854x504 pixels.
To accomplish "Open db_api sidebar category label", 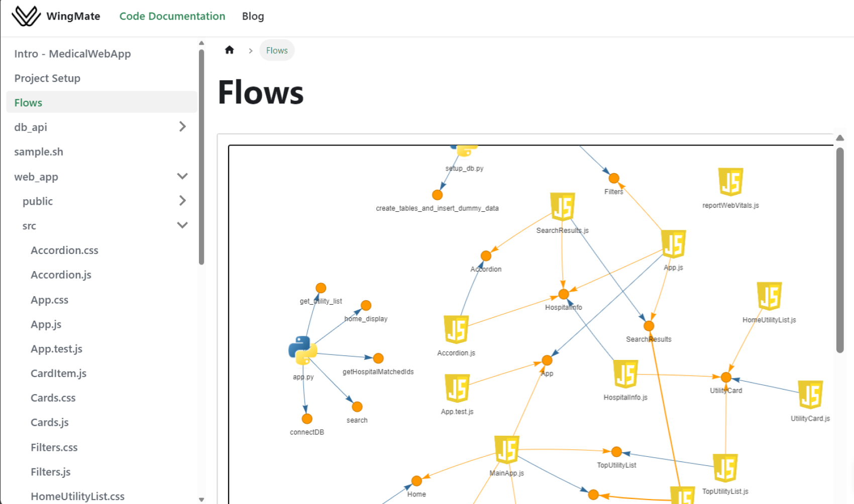I will [x=31, y=127].
